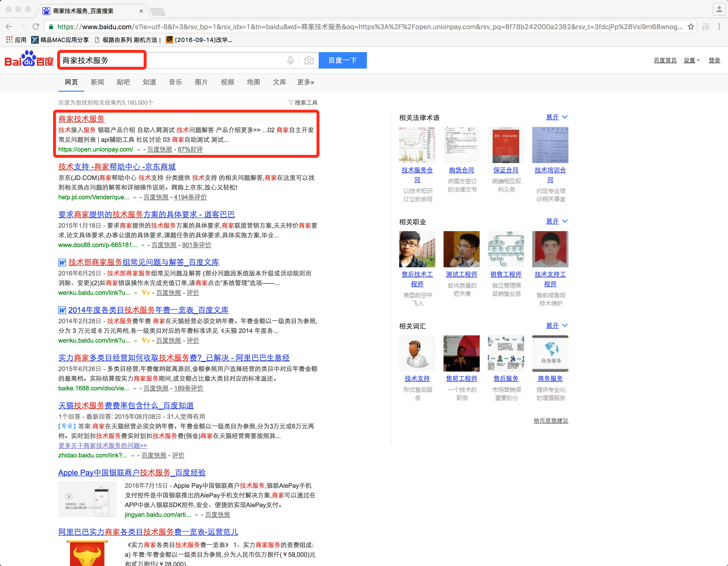Click the Baidu logo
Image resolution: width=728 pixels, height=566 pixels.
click(29, 59)
